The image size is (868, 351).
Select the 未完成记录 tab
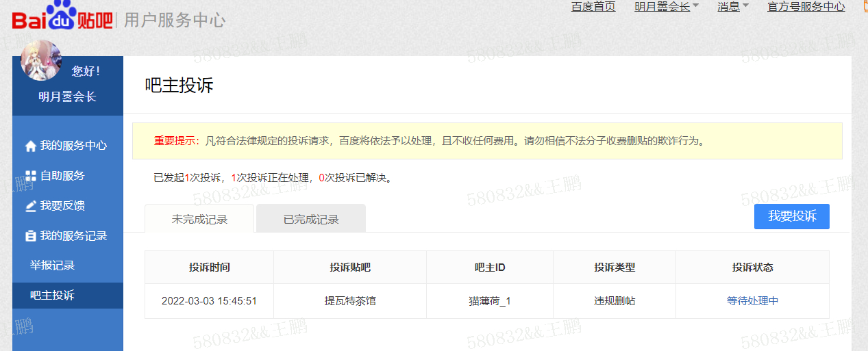tap(199, 220)
